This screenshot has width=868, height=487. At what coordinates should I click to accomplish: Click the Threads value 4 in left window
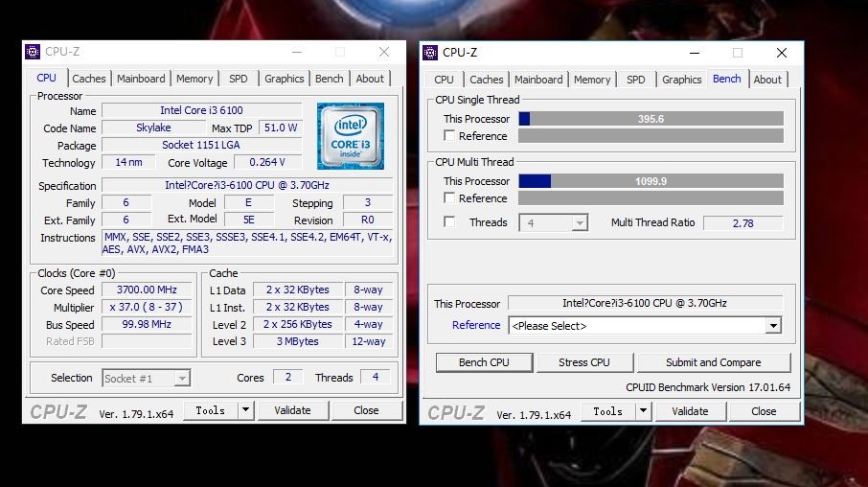point(376,378)
